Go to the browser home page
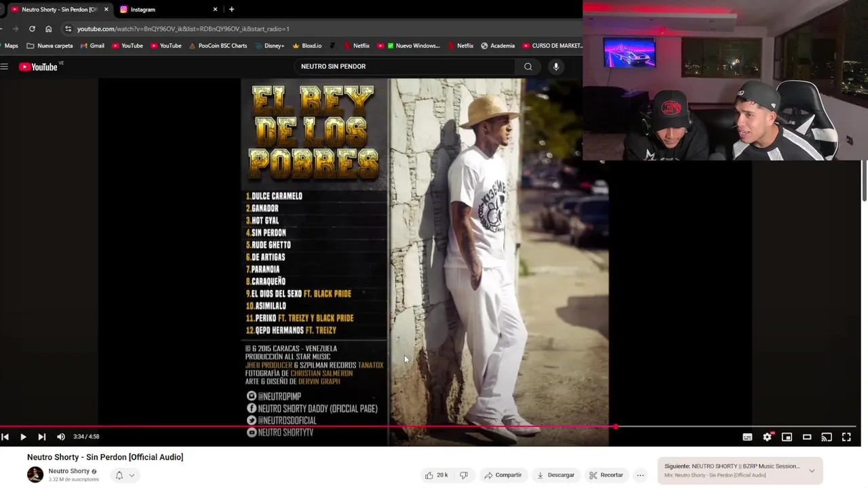Screen dimensions: 868x488 tap(48, 28)
